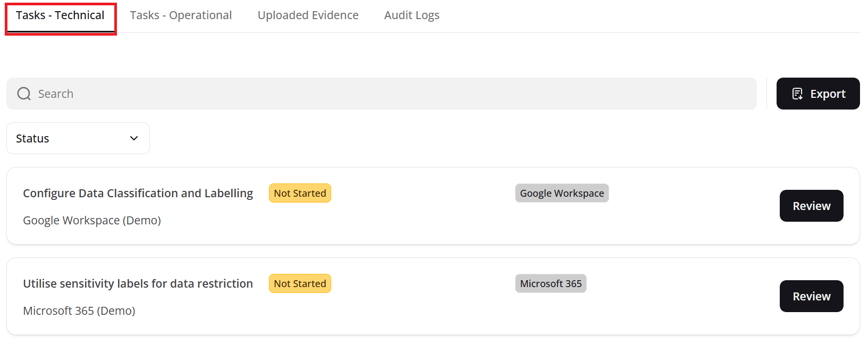This screenshot has width=868, height=344.
Task: Click the magnifier icon in the search bar
Action: [24, 94]
